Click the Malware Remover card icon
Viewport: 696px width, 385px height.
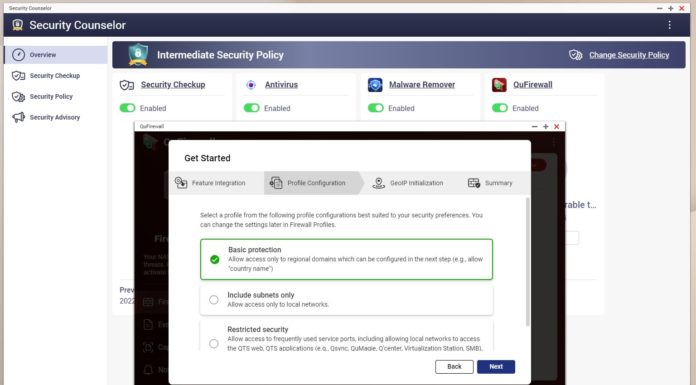pos(375,85)
